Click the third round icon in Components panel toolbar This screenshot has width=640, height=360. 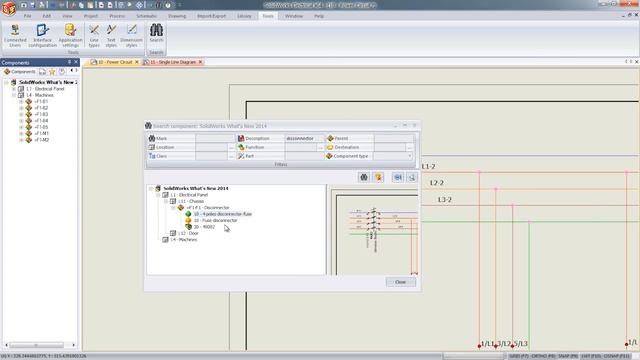coord(62,71)
